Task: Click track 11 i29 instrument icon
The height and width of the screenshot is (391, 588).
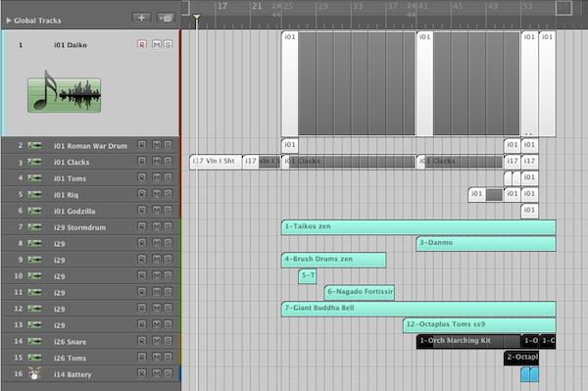Action: [34, 292]
